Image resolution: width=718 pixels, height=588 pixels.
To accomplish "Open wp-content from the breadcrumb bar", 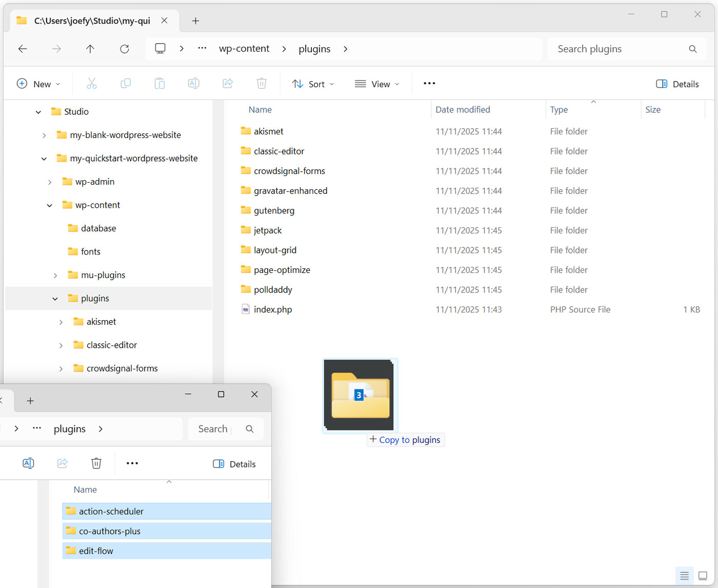I will click(x=244, y=48).
